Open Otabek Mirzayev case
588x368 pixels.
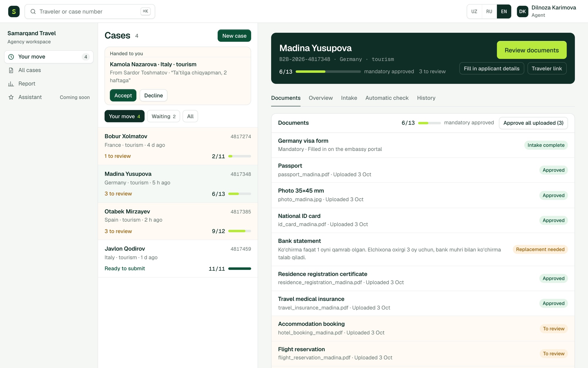[178, 221]
